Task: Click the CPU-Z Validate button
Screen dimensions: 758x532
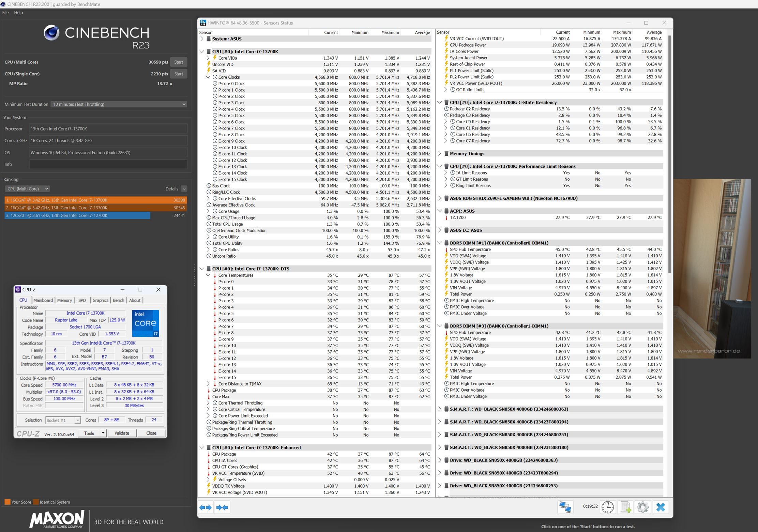Action: tap(122, 433)
